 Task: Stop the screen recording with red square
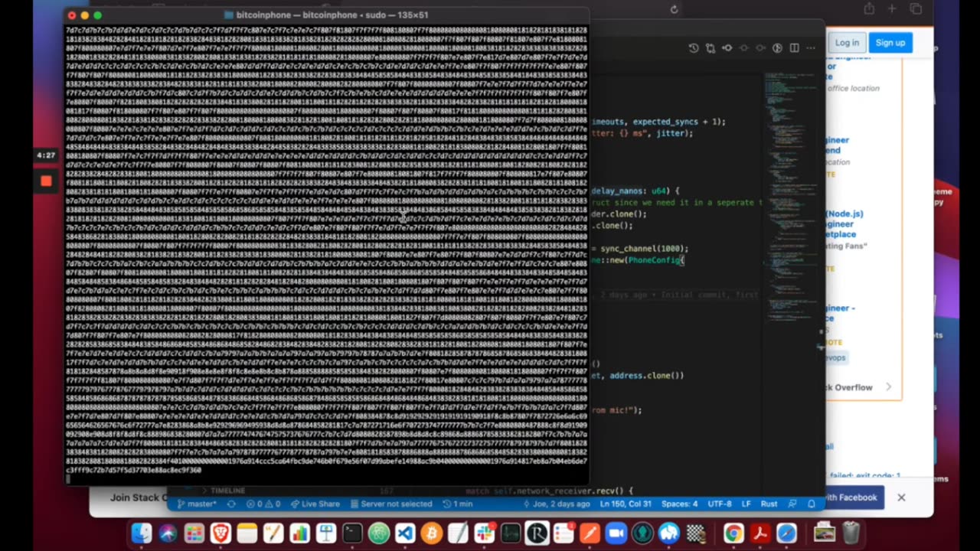46,181
